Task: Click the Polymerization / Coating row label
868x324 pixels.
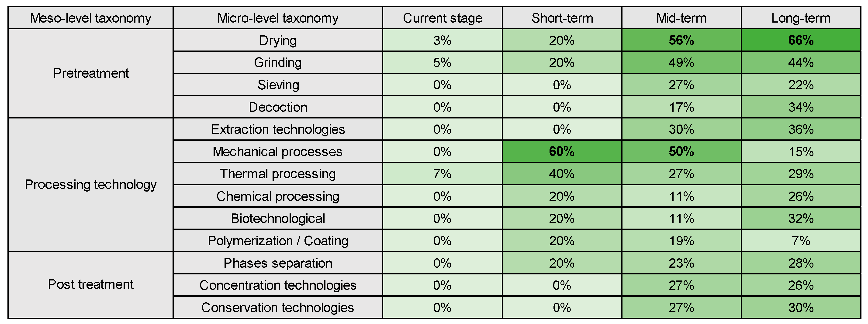Action: tap(278, 241)
